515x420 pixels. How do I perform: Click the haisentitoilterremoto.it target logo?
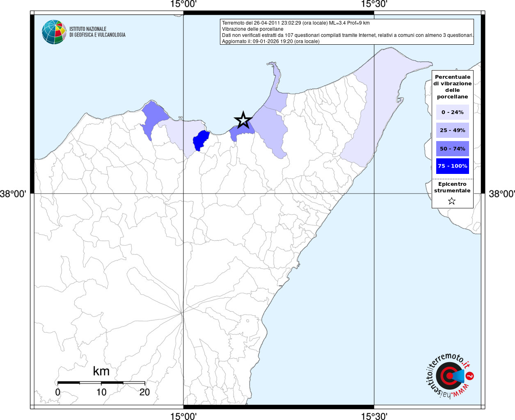pyautogui.click(x=450, y=375)
